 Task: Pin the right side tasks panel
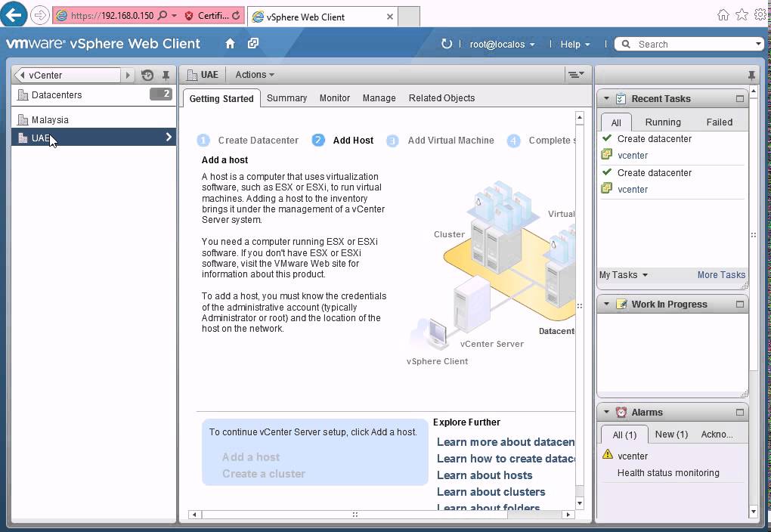click(x=751, y=76)
